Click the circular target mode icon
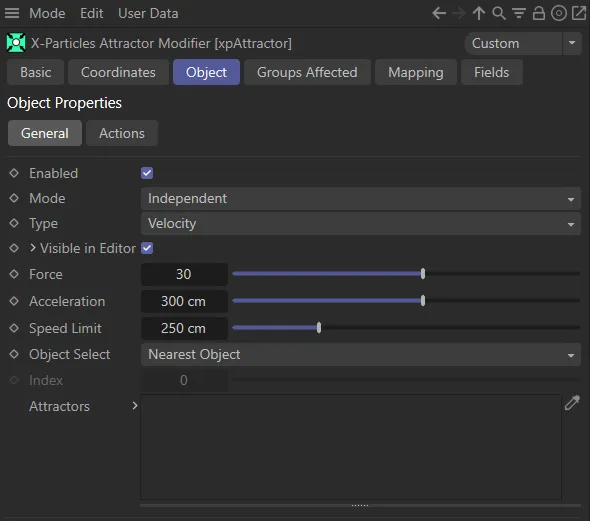Image resolution: width=590 pixels, height=521 pixels. (x=559, y=14)
